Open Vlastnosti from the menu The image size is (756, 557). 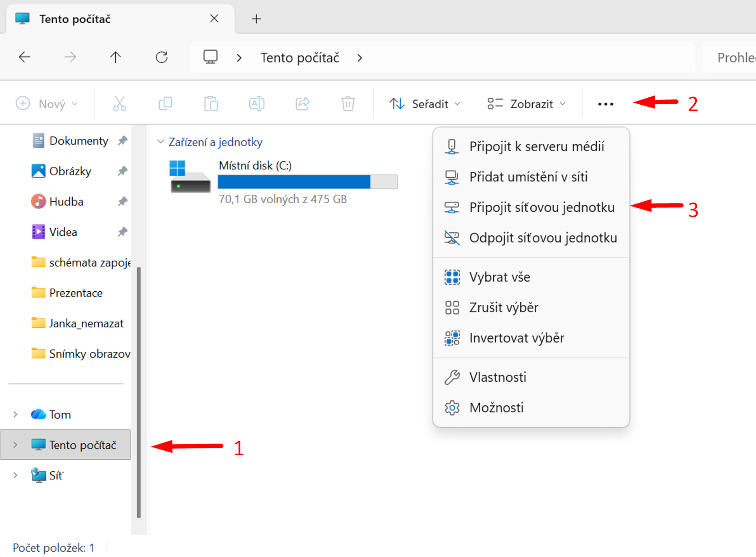[x=531, y=377]
